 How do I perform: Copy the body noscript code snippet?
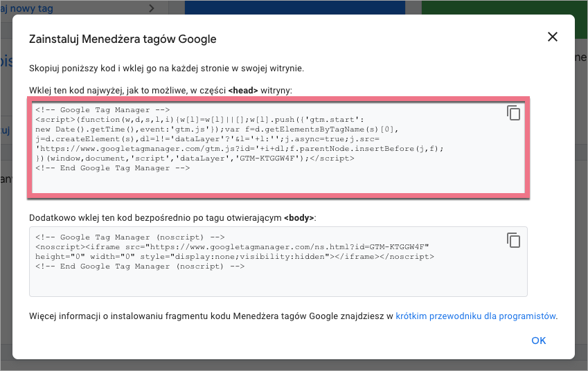click(x=513, y=240)
